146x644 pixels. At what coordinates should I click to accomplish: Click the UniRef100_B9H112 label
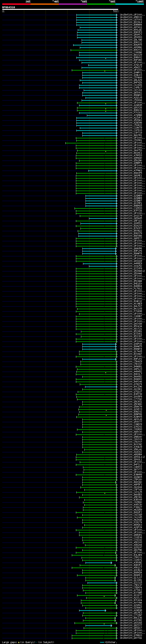pyautogui.click(x=131, y=42)
